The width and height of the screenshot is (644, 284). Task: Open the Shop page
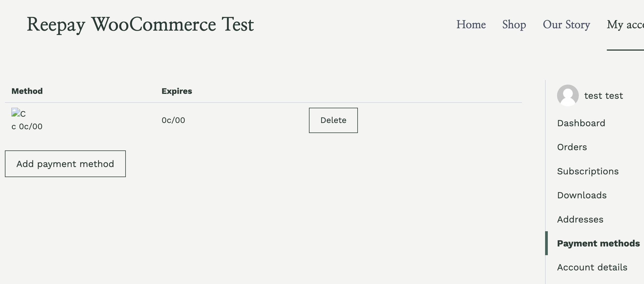(x=514, y=24)
